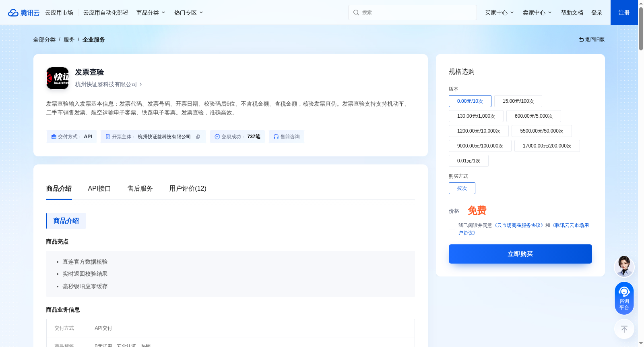
Task: Go to 企业服务 breadcrumb
Action: 94,39
